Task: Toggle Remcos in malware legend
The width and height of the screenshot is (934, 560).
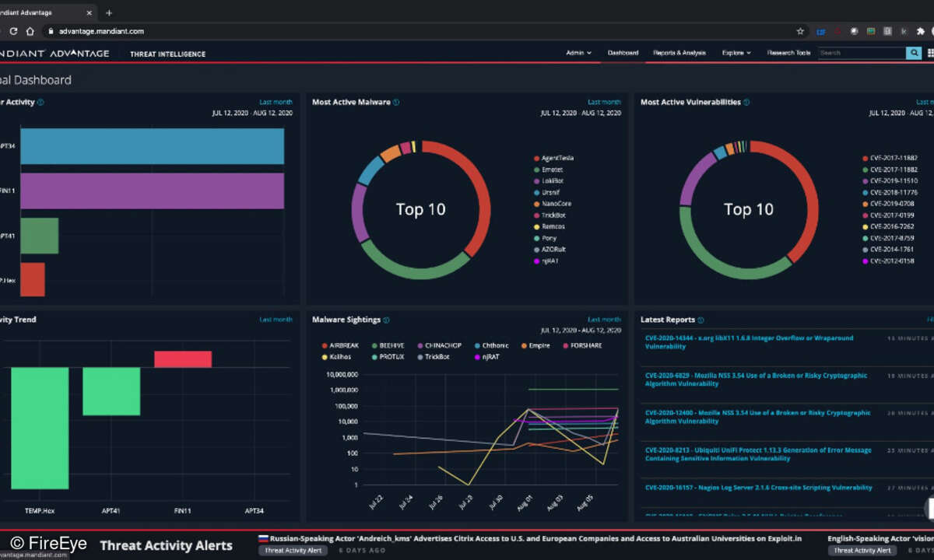Action: (550, 226)
